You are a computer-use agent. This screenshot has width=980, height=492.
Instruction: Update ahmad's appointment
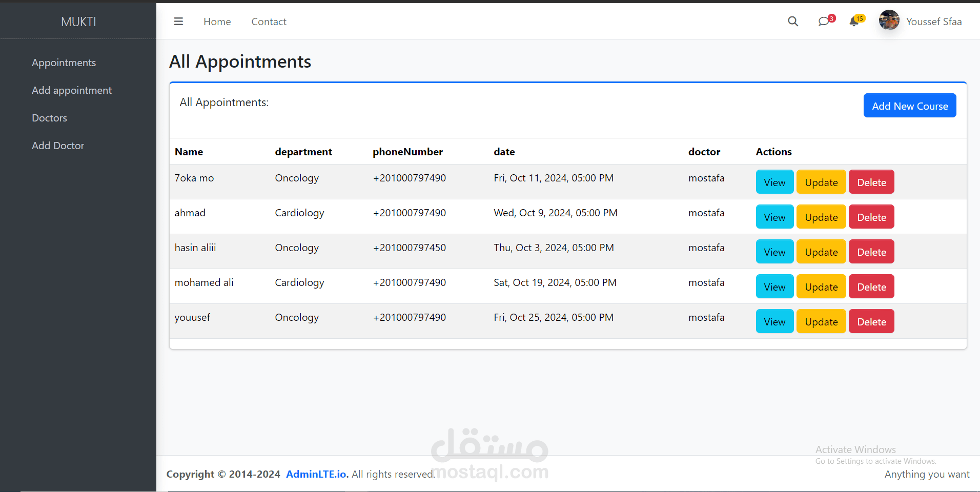pyautogui.click(x=821, y=217)
